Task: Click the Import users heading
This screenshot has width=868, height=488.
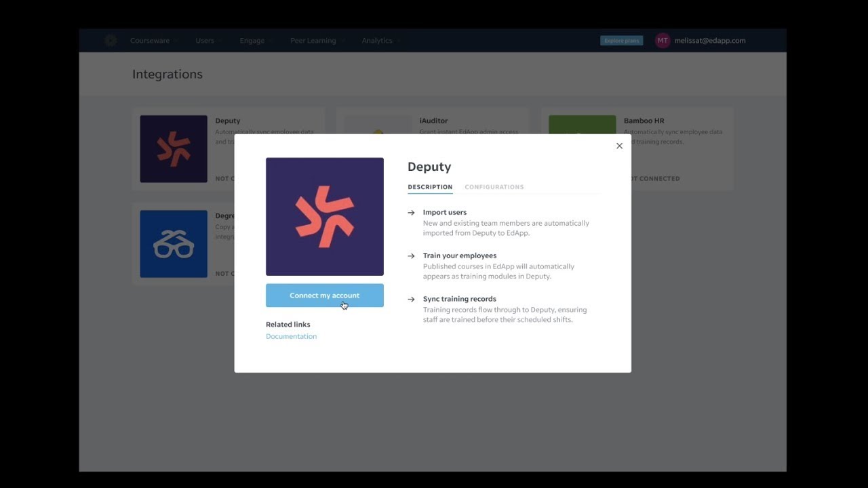Action: [x=445, y=212]
